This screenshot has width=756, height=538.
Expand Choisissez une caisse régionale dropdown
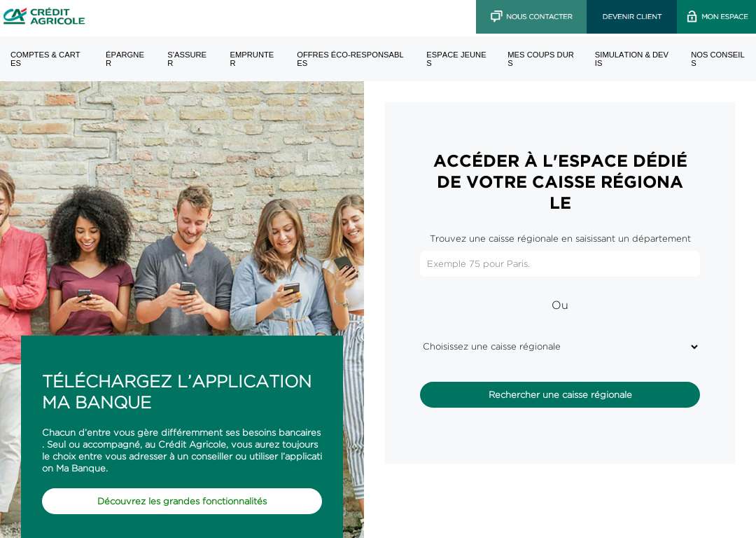coord(560,347)
